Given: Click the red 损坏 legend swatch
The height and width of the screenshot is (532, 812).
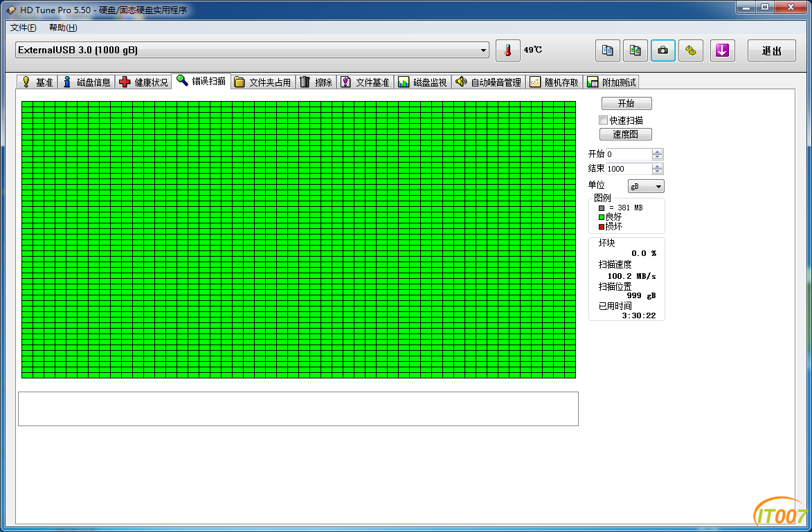Looking at the screenshot, I should click(x=602, y=227).
